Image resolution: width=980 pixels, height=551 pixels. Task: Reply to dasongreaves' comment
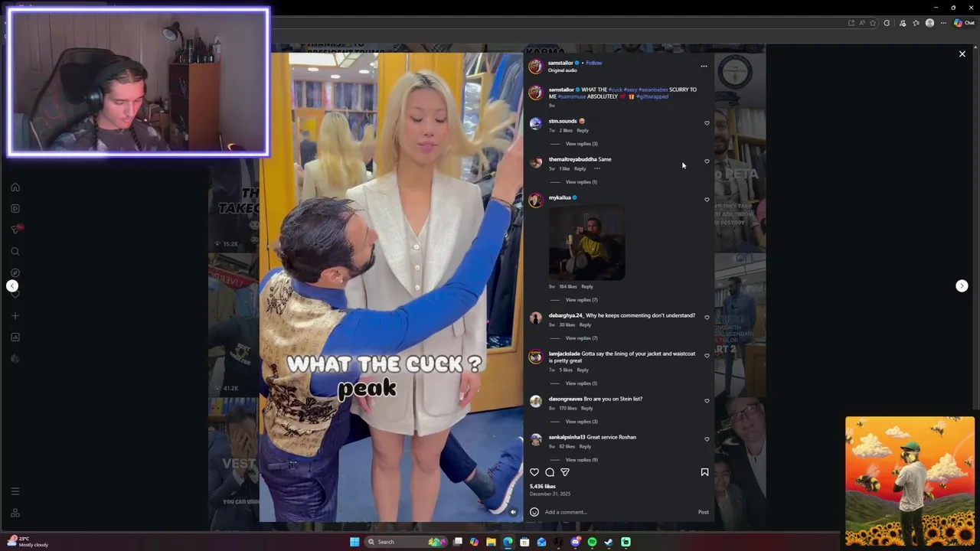coord(586,408)
